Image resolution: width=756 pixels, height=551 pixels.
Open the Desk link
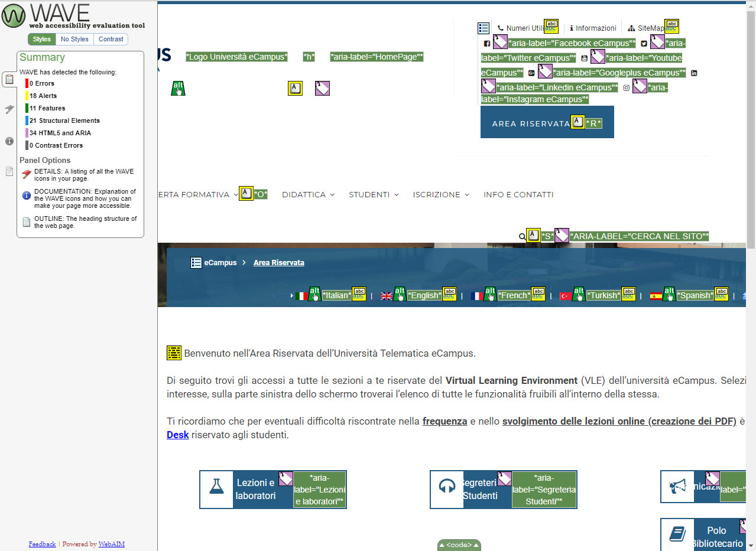(x=177, y=436)
